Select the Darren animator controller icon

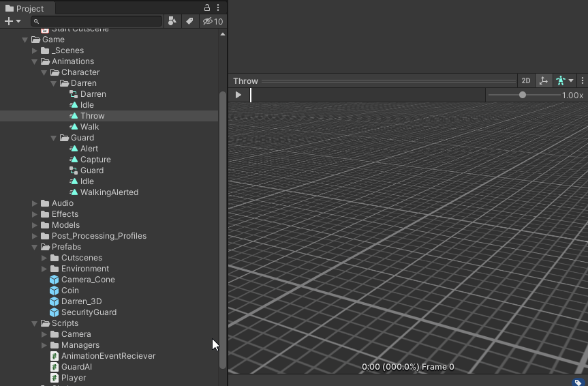pos(74,94)
